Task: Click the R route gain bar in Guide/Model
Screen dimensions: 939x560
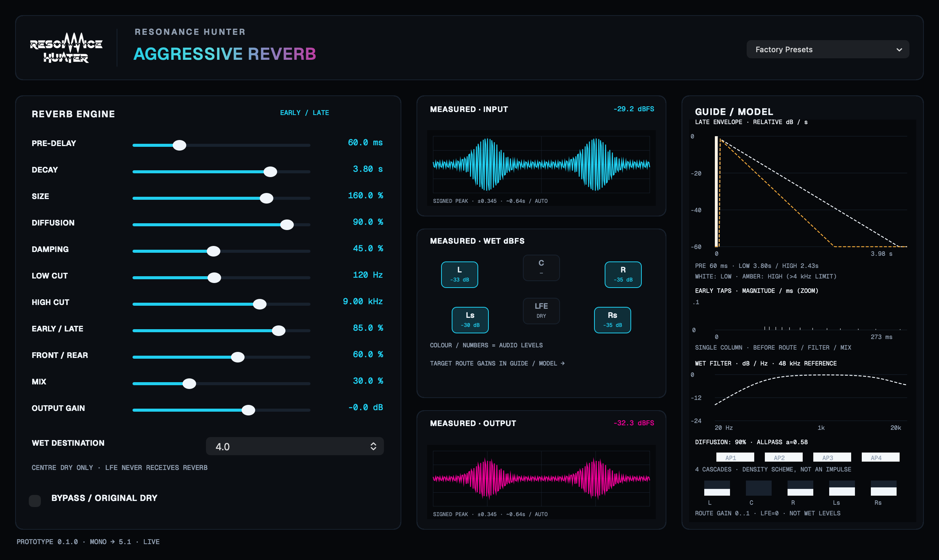Action: (x=800, y=488)
